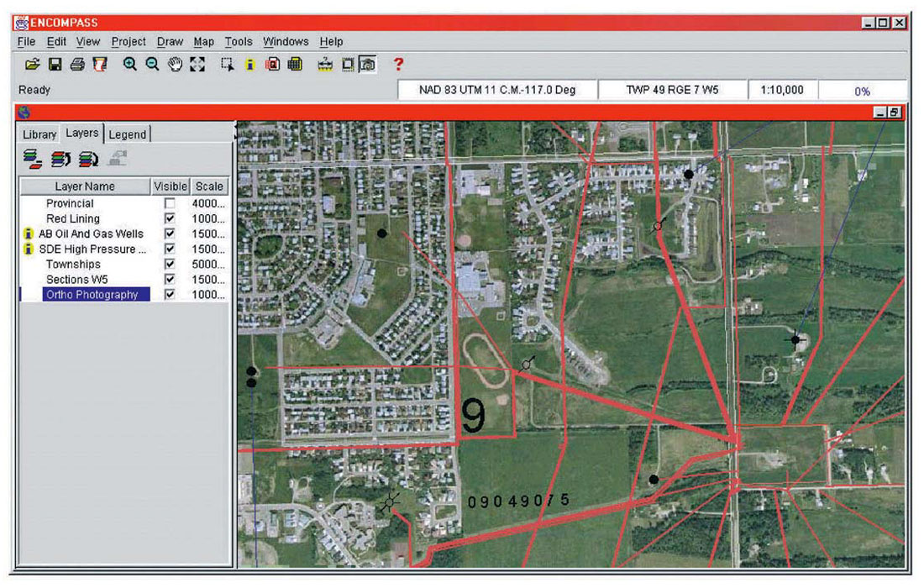The height and width of the screenshot is (588, 924).
Task: Click the camera snapshot toolbar icon
Action: click(x=368, y=64)
